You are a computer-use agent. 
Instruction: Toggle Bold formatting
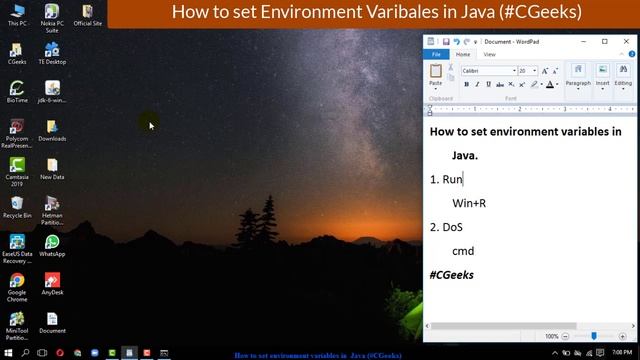466,84
